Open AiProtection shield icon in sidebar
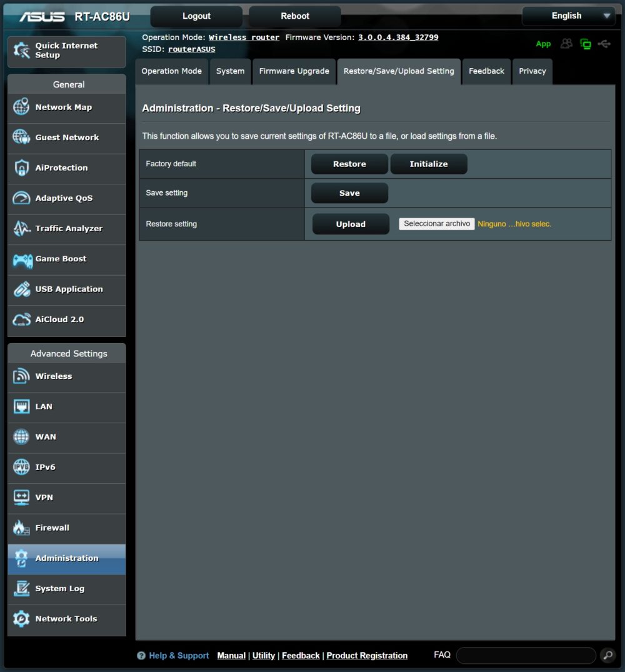 (x=21, y=168)
